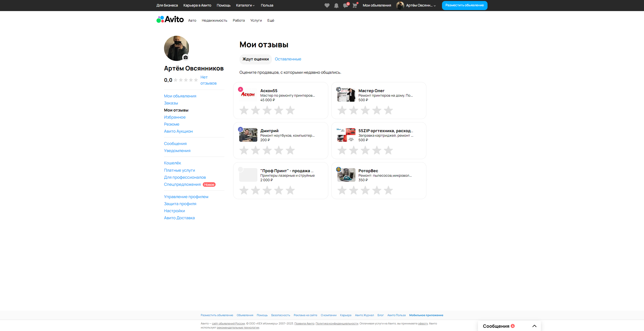Expand the Каталоги dropdown
The height and width of the screenshot is (331, 644).
(x=245, y=5)
